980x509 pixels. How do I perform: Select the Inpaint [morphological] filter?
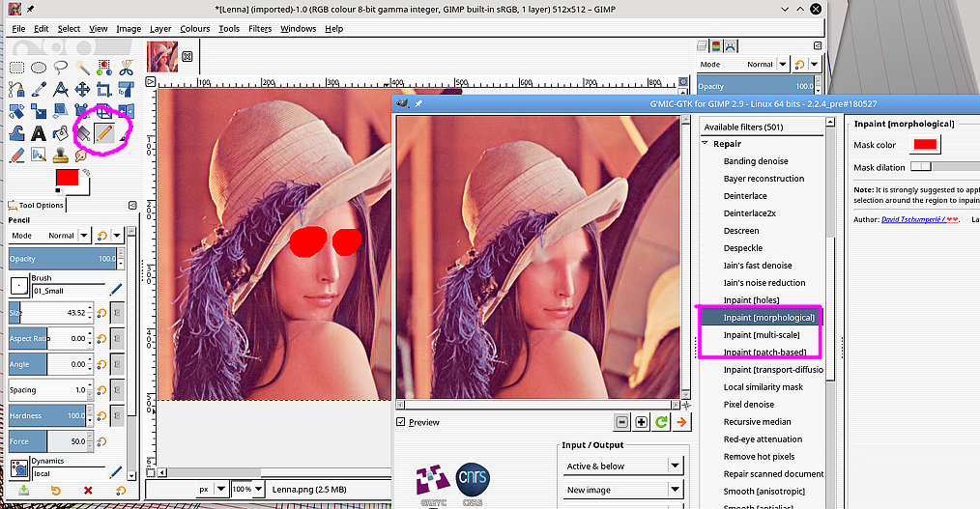click(762, 317)
